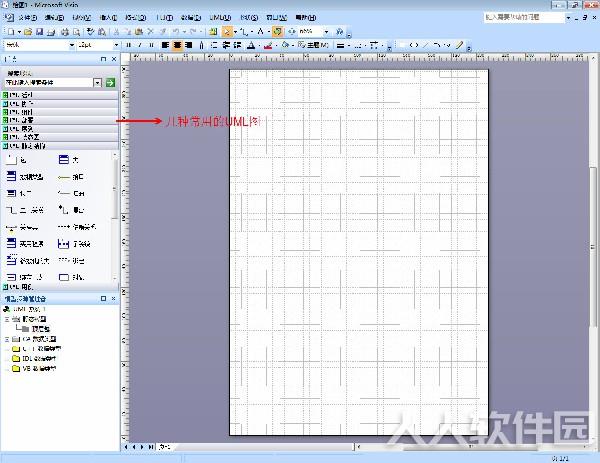The width and height of the screenshot is (600, 463).
Task: Open the Help menu
Action: pos(306,18)
